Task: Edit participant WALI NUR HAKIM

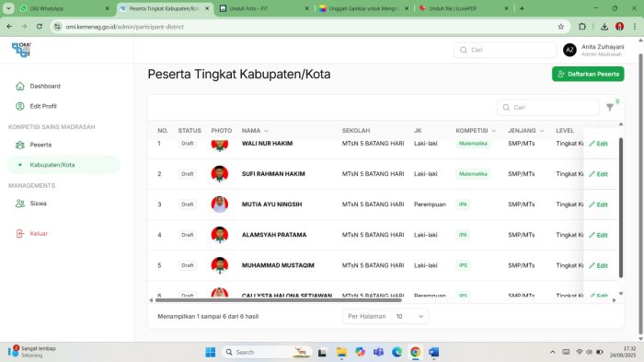Action: 598,144
